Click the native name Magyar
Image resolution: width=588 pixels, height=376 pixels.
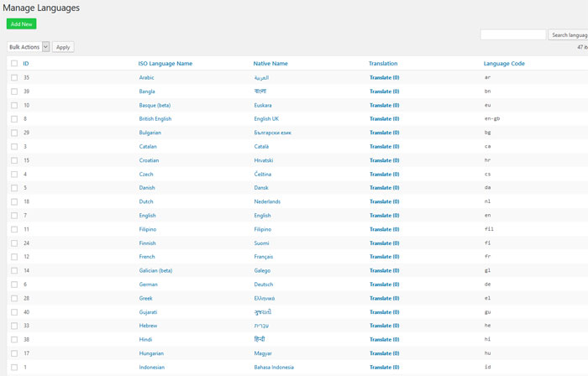point(263,353)
